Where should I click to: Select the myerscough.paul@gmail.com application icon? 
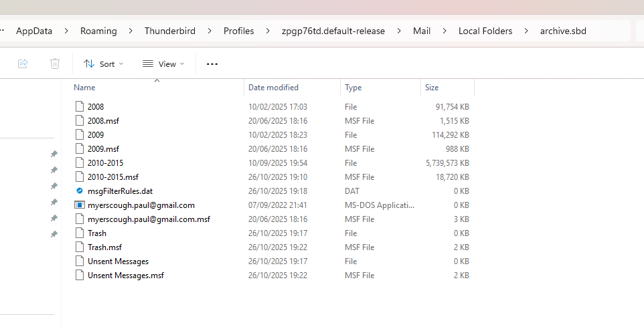tap(80, 205)
